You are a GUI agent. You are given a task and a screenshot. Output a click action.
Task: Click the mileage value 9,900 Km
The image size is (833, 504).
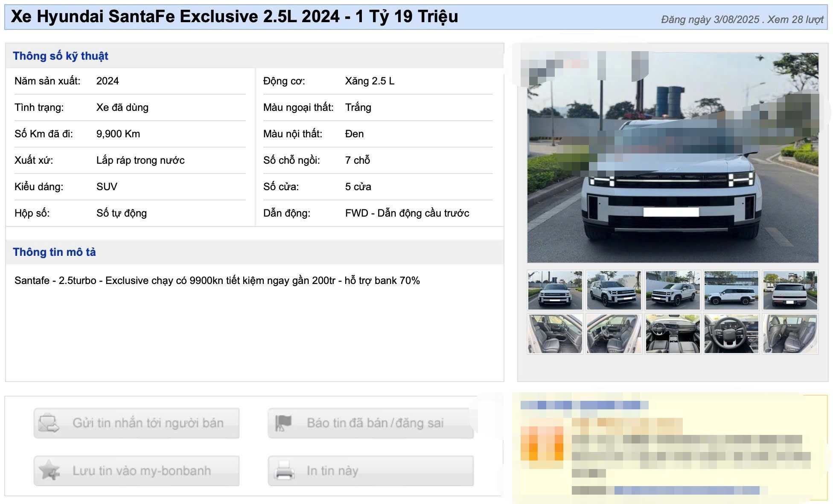(x=118, y=134)
